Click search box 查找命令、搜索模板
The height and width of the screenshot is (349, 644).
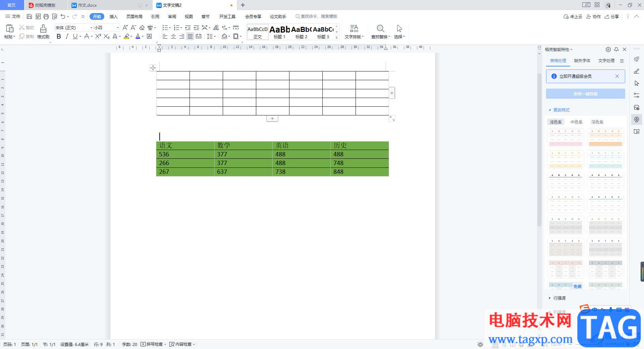[x=316, y=16]
